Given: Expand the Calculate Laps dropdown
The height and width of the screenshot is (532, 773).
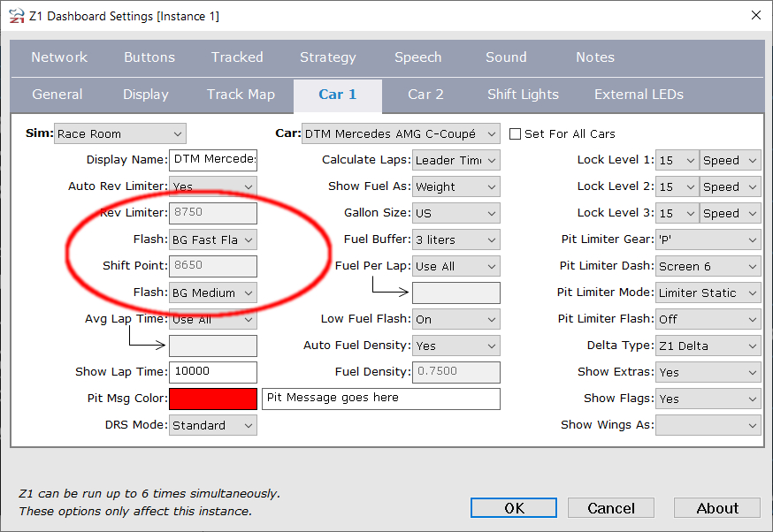Looking at the screenshot, I should tap(456, 160).
